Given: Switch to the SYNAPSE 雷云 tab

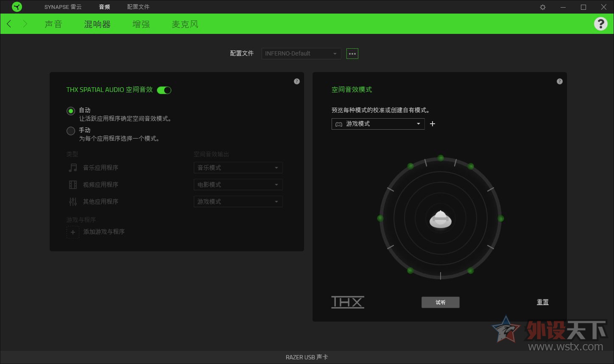Looking at the screenshot, I should (63, 7).
